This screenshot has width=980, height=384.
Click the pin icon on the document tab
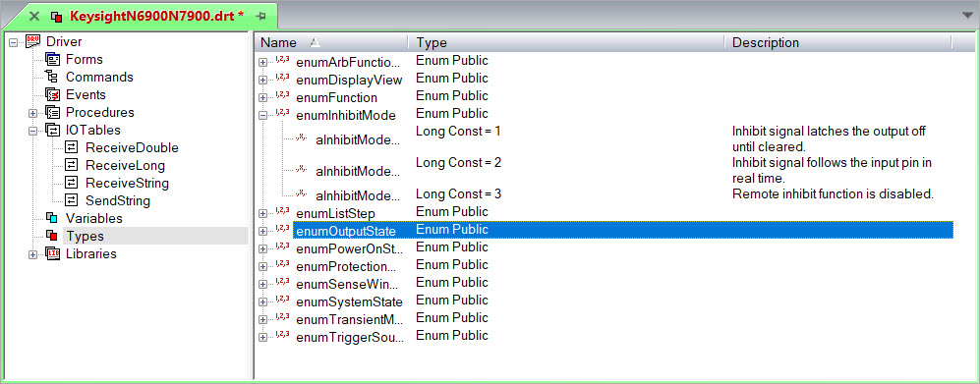coord(261,16)
